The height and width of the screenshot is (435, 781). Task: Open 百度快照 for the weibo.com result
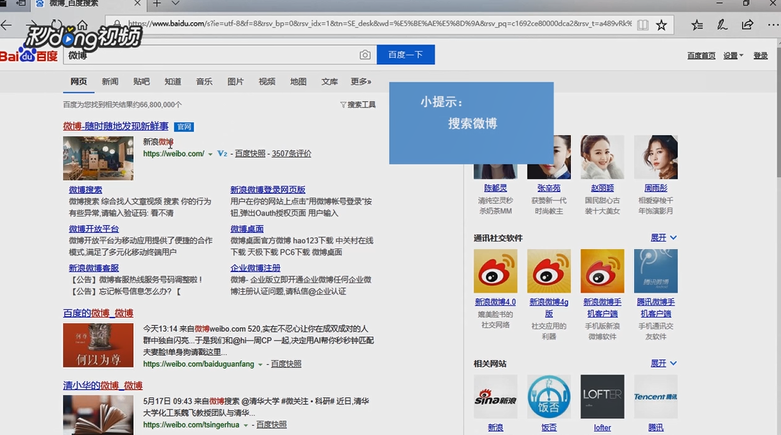pyautogui.click(x=250, y=153)
